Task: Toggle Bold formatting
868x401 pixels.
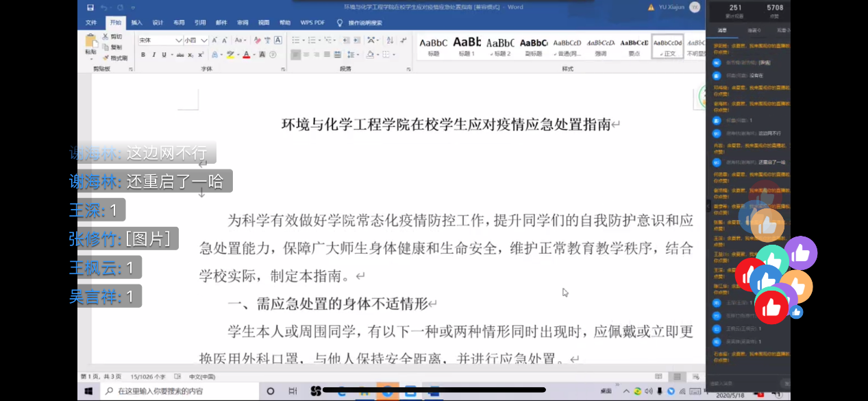Action: coord(143,55)
